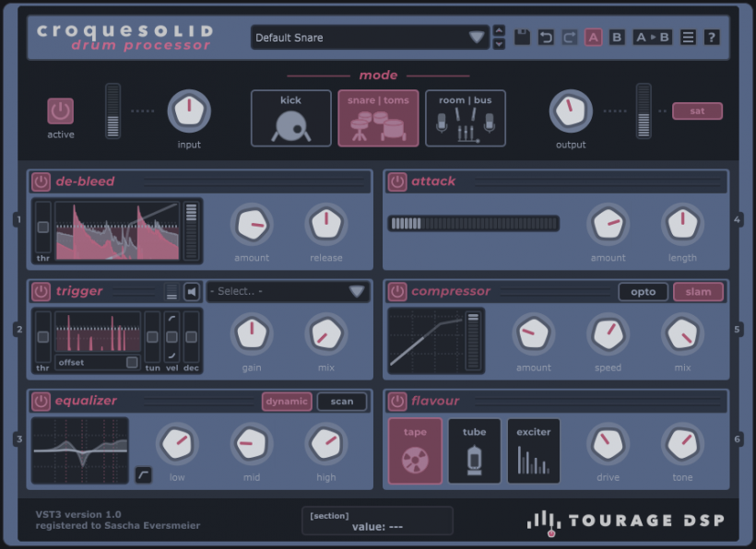
Task: Click the trigger tun slider
Action: (152, 337)
